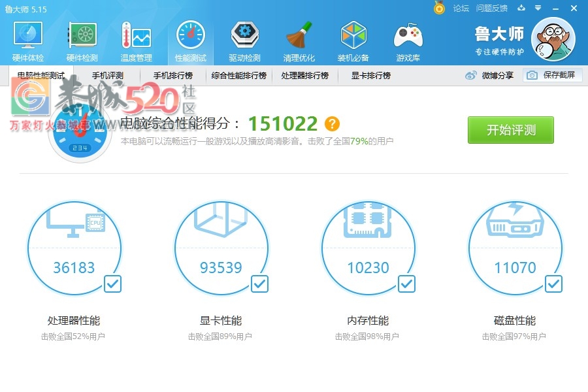Open 硬件检测 hardware detection icon

pos(82,41)
